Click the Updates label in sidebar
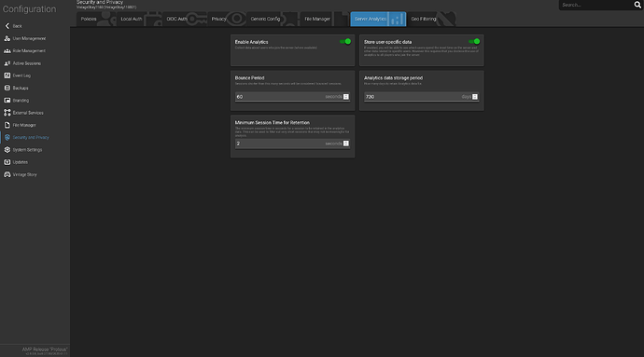This screenshot has height=357, width=644. click(21, 162)
